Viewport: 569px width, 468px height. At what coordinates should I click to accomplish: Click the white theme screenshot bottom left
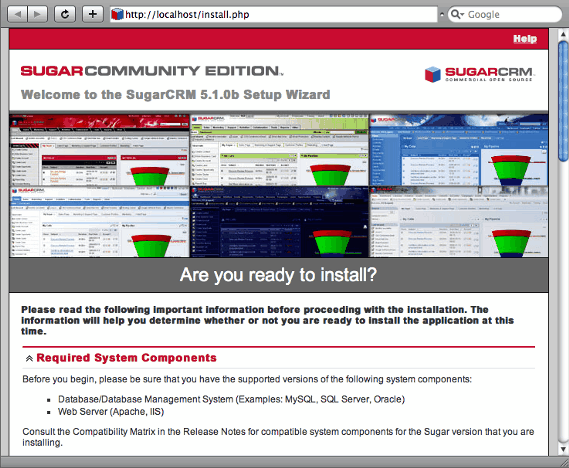coord(99,222)
